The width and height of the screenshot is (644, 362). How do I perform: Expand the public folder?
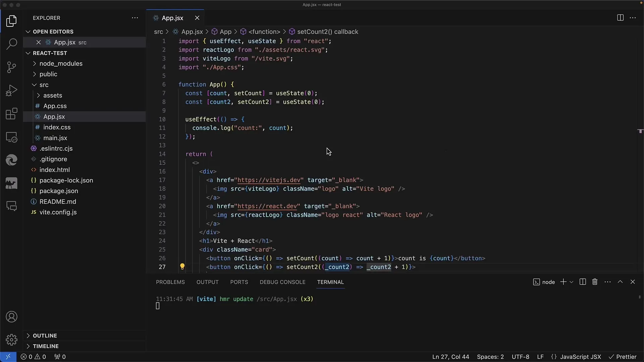pyautogui.click(x=85, y=74)
